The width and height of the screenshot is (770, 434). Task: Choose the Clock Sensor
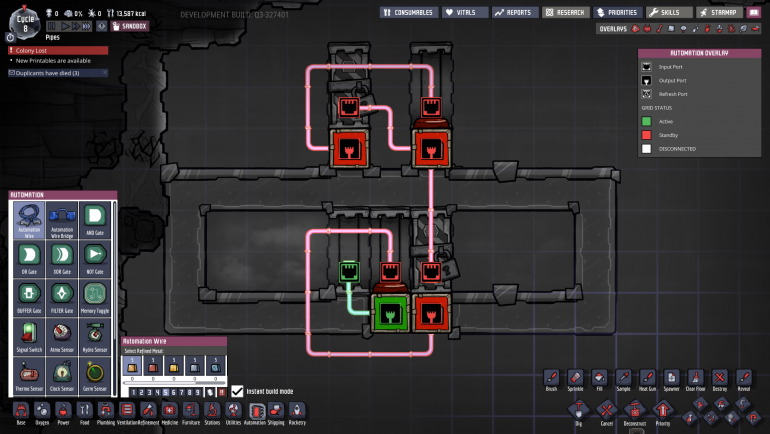point(62,376)
